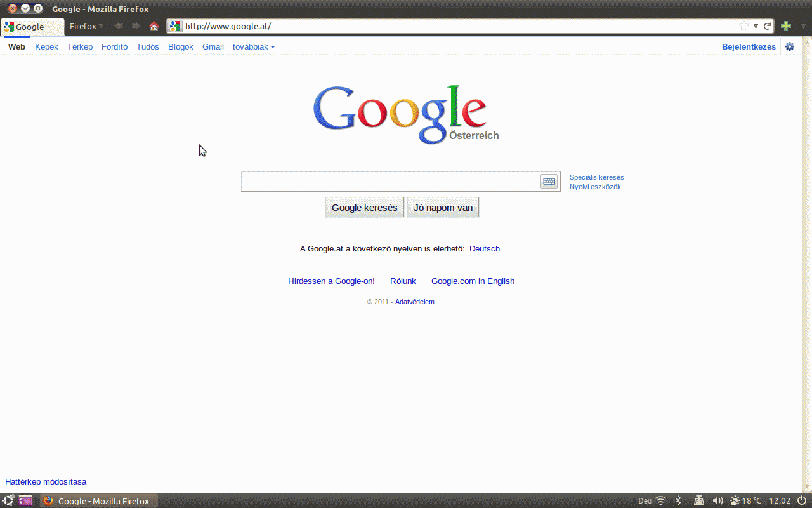Click the page vertical scrollbar
Image resolution: width=812 pixels, height=508 pixels.
(x=806, y=264)
